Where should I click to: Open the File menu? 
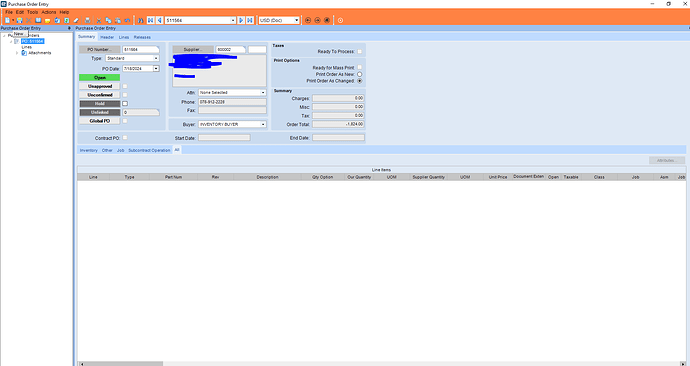pos(8,12)
